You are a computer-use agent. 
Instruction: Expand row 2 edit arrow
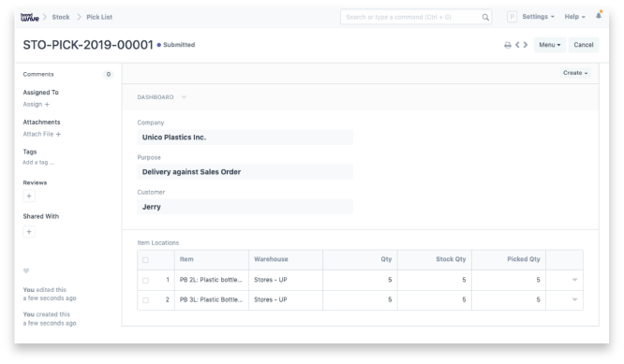574,299
